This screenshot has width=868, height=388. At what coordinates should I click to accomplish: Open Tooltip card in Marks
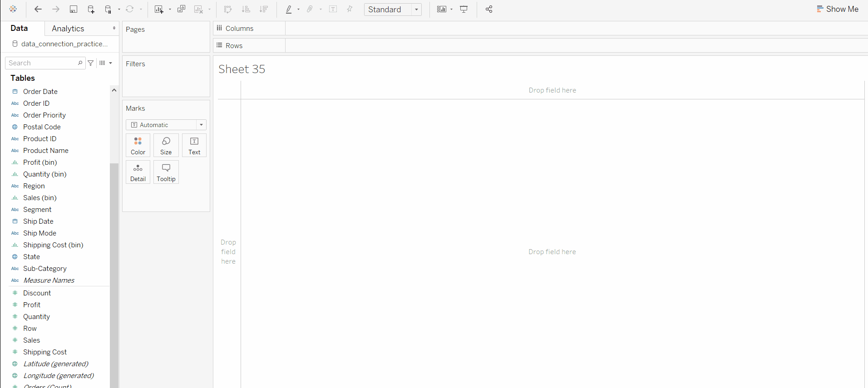(166, 172)
